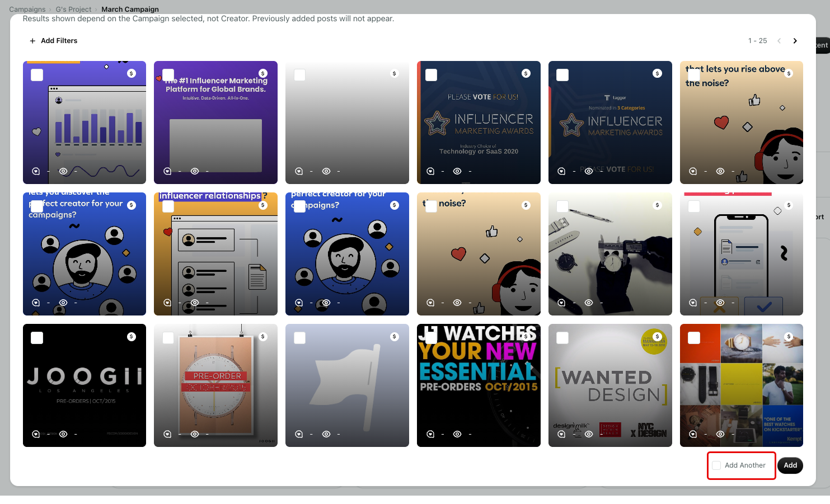830x504 pixels.
Task: Click the dollar icon on the purple bar chart post
Action: (132, 73)
